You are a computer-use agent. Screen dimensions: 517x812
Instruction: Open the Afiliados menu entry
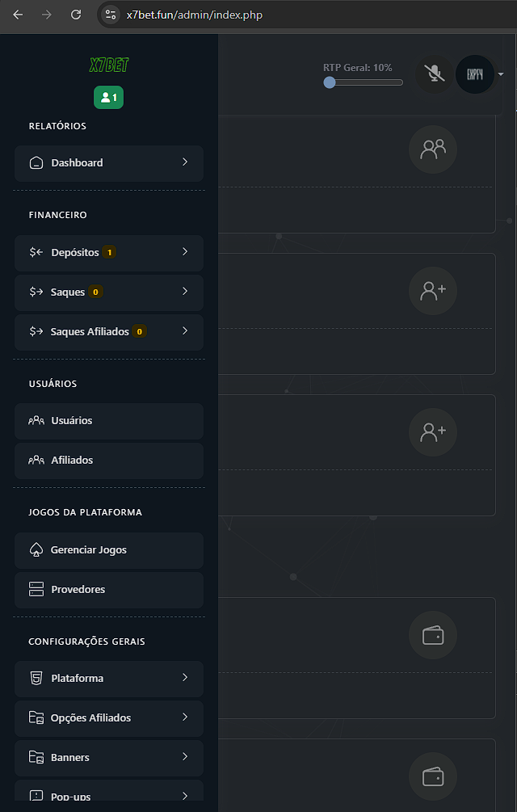109,461
